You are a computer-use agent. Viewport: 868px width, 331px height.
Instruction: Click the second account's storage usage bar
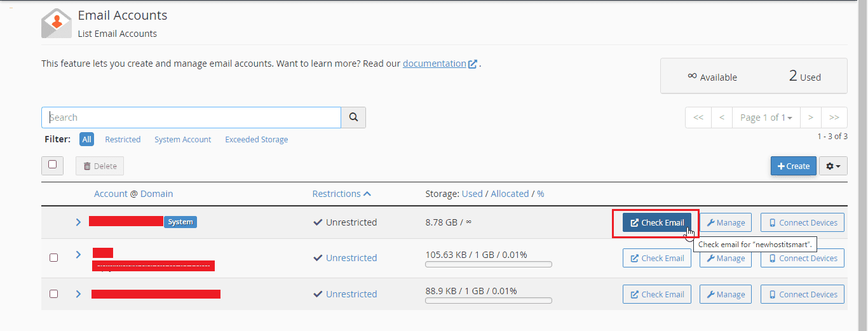[488, 264]
